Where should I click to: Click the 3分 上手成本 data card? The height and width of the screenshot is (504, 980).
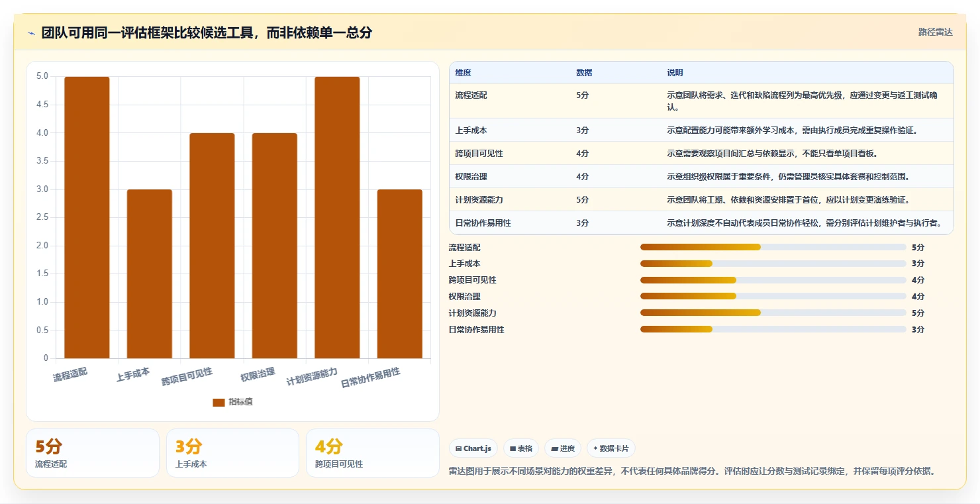click(x=232, y=453)
